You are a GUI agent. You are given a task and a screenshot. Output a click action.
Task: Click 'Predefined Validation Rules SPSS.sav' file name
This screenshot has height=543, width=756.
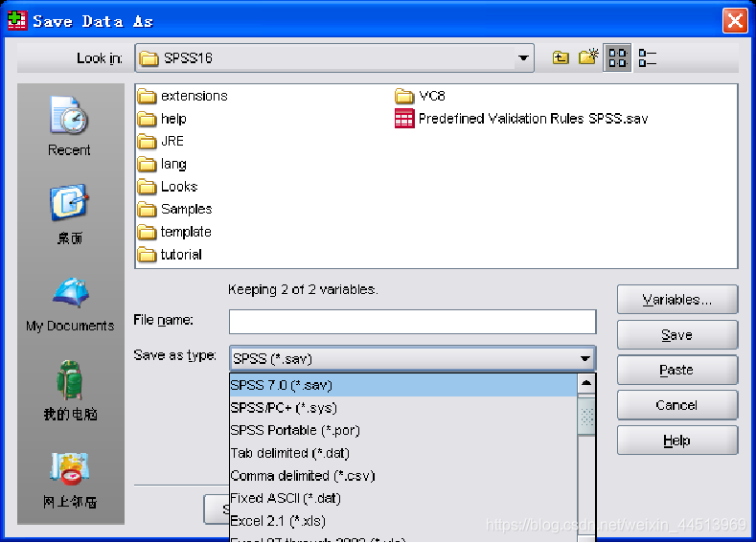point(533,119)
